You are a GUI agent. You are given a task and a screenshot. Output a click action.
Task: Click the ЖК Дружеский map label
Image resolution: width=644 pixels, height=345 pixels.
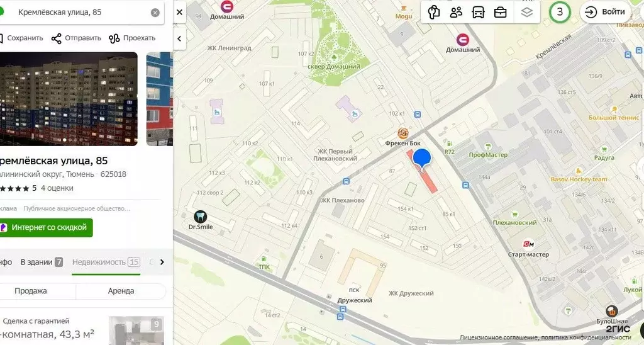click(411, 293)
